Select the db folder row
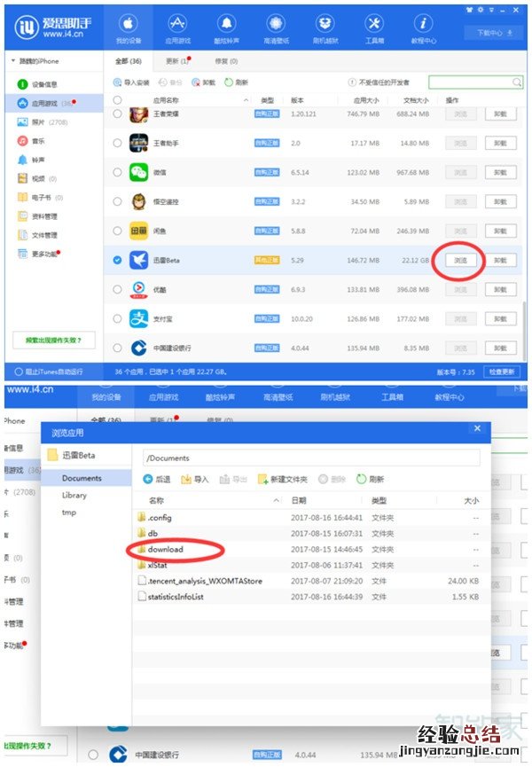 point(311,533)
